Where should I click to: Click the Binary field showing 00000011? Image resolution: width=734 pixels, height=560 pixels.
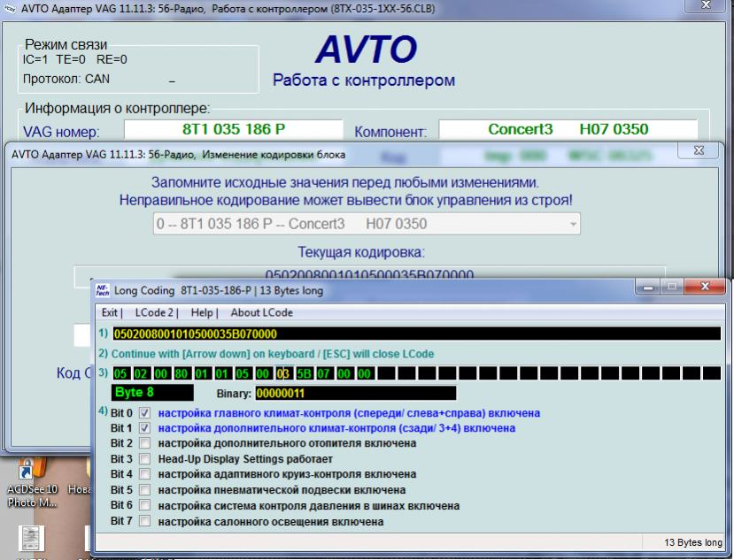[355, 393]
